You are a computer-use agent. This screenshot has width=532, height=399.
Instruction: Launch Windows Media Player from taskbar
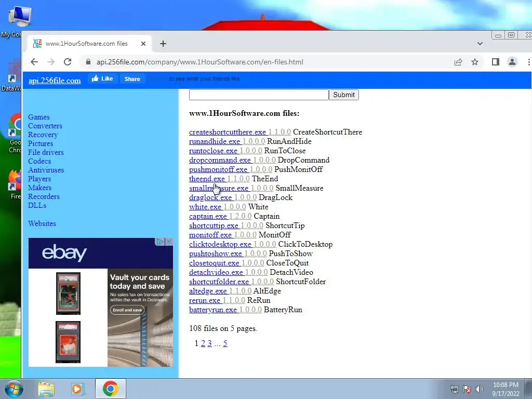(x=77, y=389)
